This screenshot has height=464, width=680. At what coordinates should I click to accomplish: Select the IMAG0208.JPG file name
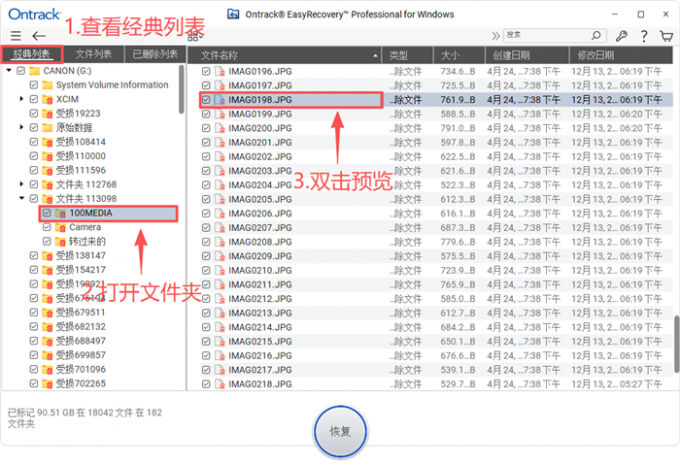tap(260, 242)
